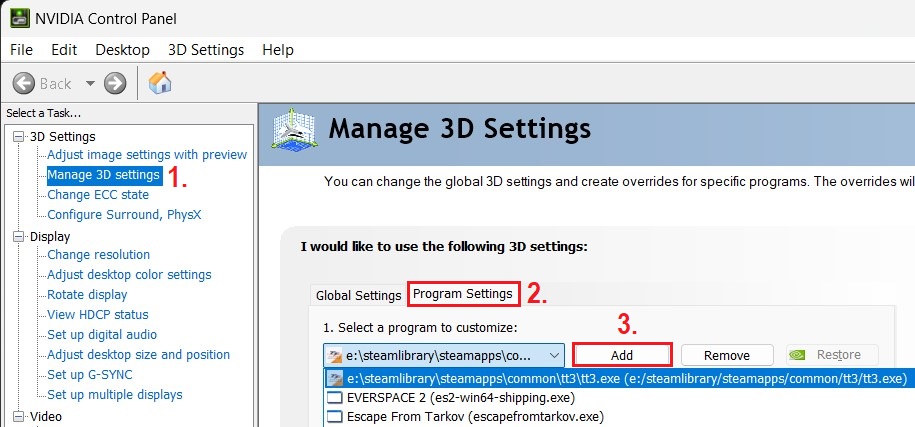Click the Back arrow icon
Image resolution: width=915 pixels, height=427 pixels.
(23, 83)
